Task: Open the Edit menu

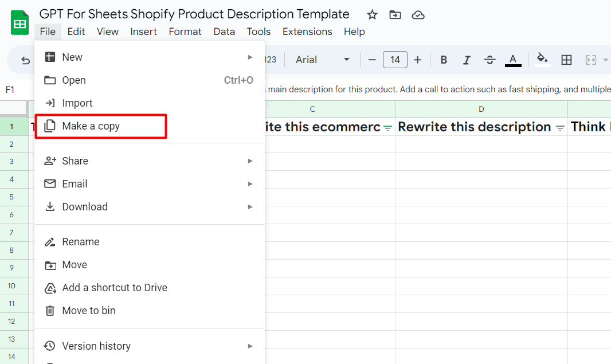Action: [x=76, y=32]
